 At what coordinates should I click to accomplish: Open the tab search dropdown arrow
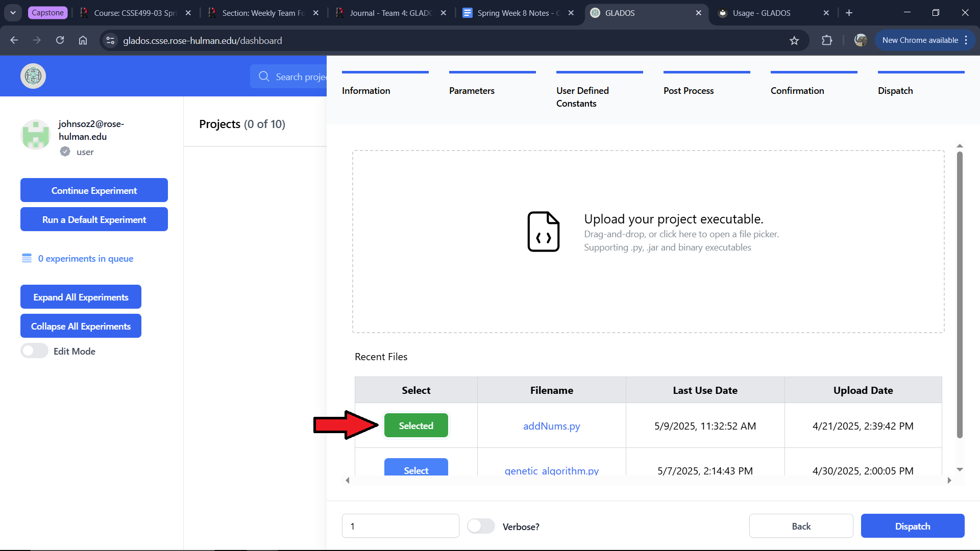tap(13, 13)
